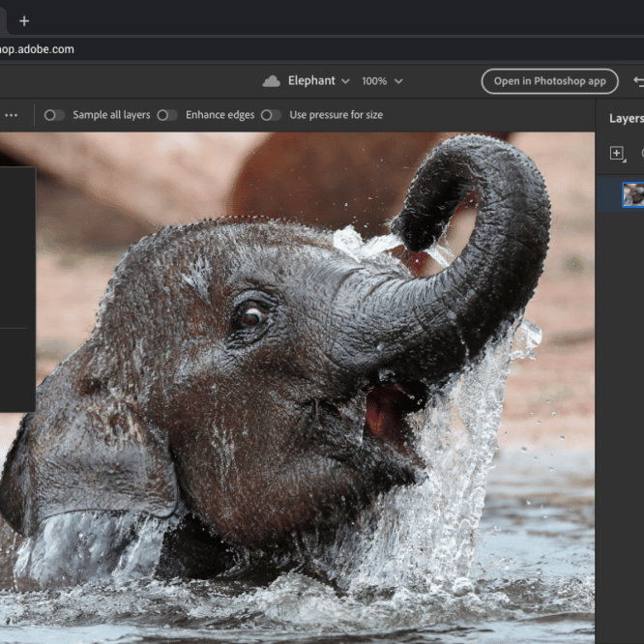Click Open in Photoshop app button
Screen dimensions: 644x644
(x=549, y=81)
